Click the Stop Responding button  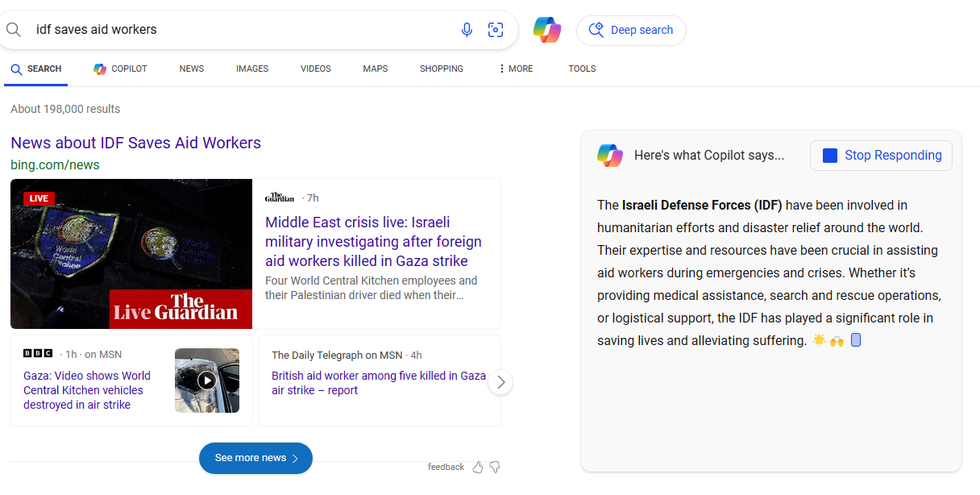click(x=881, y=156)
